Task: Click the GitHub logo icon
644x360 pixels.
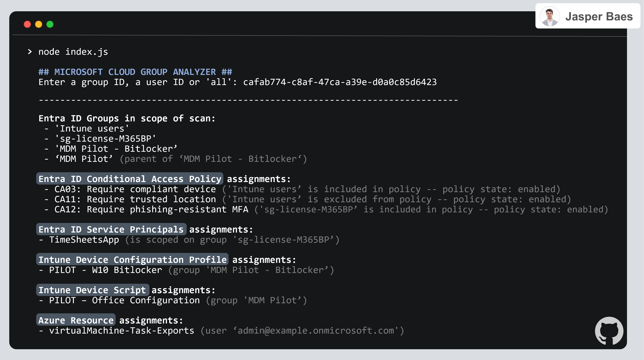Action: point(609,331)
